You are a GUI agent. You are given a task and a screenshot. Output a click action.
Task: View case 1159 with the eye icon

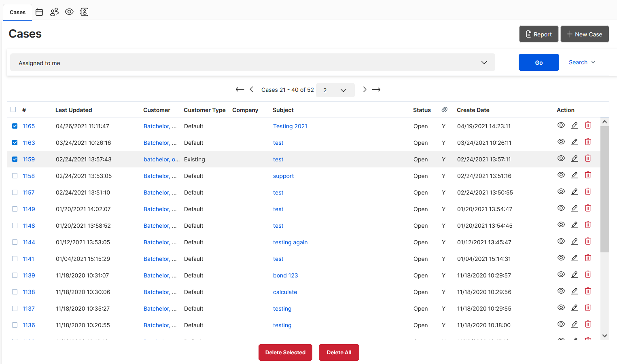coord(561,159)
